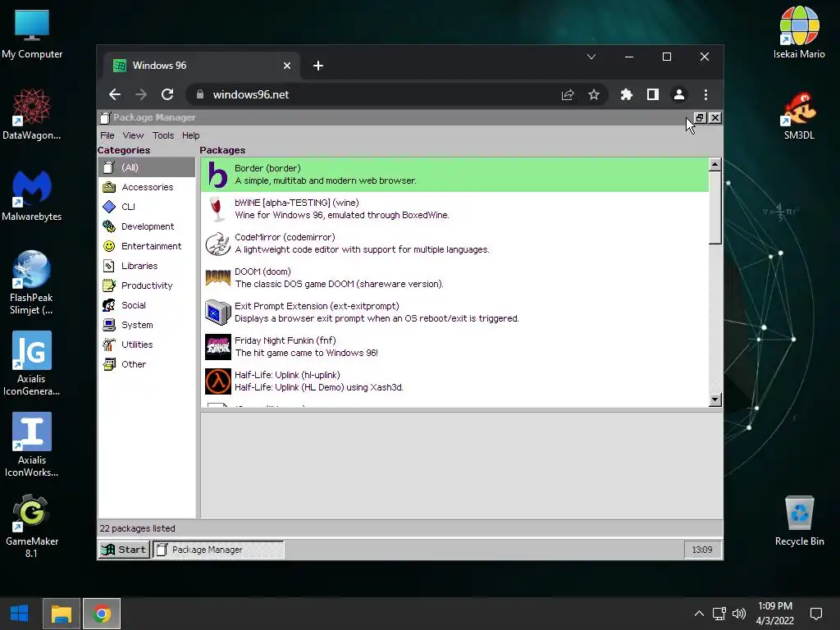
Task: Open the volume control in system tray
Action: (739, 614)
